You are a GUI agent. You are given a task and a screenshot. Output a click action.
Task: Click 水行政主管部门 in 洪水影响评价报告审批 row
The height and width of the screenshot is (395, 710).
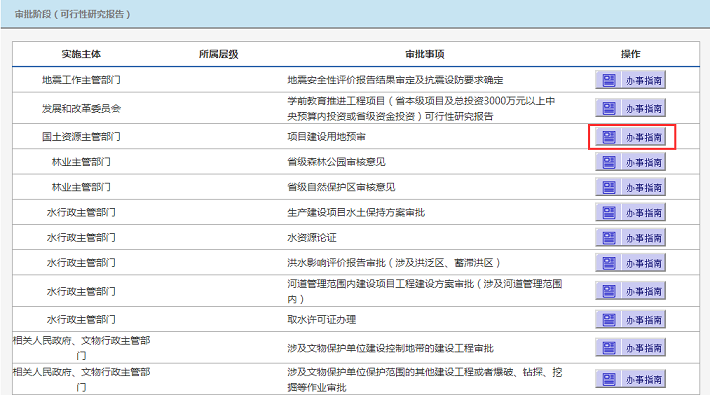tap(81, 263)
